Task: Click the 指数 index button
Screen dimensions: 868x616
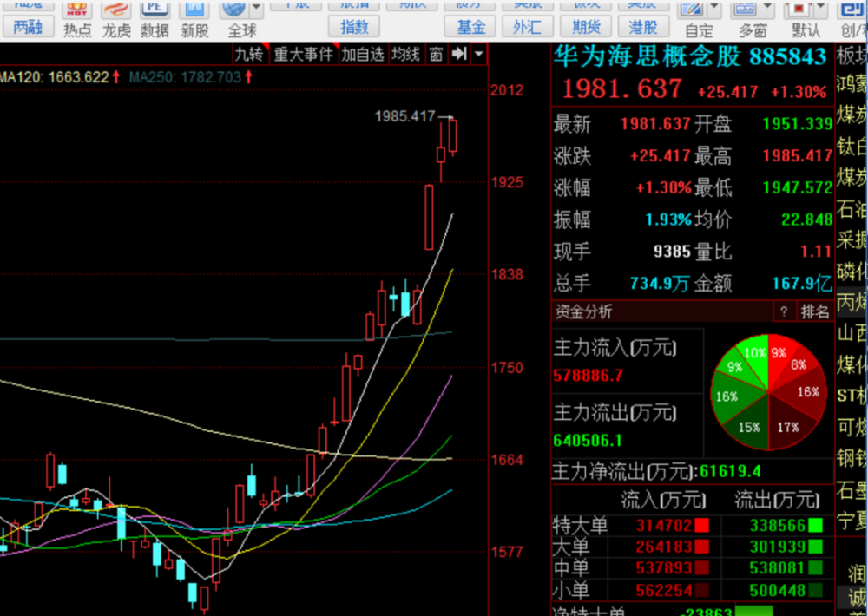Action: tap(354, 27)
